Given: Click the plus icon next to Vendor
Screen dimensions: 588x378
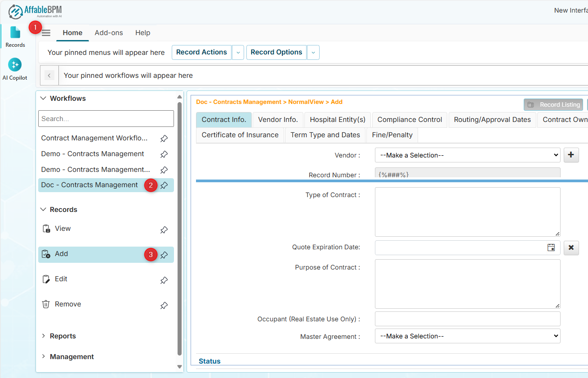Looking at the screenshot, I should pyautogui.click(x=571, y=155).
